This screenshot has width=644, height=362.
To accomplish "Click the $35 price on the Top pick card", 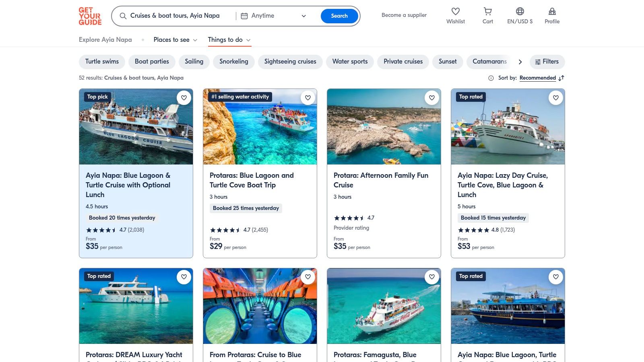I will coord(92,246).
